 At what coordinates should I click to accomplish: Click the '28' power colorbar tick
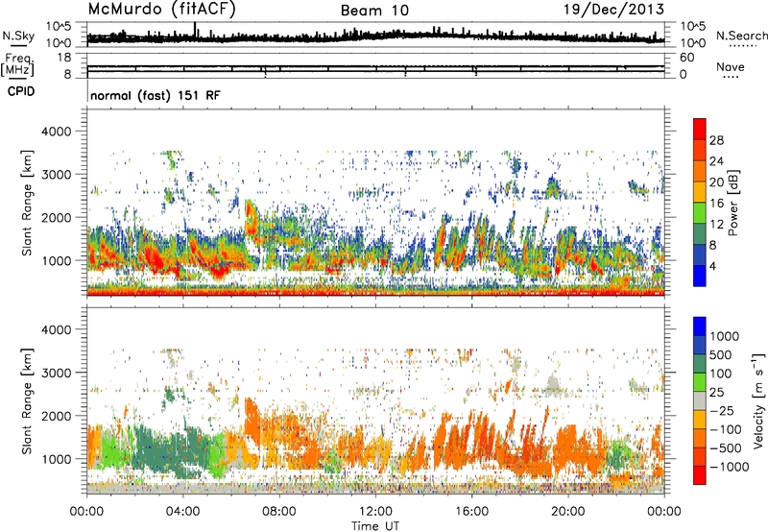[x=716, y=140]
